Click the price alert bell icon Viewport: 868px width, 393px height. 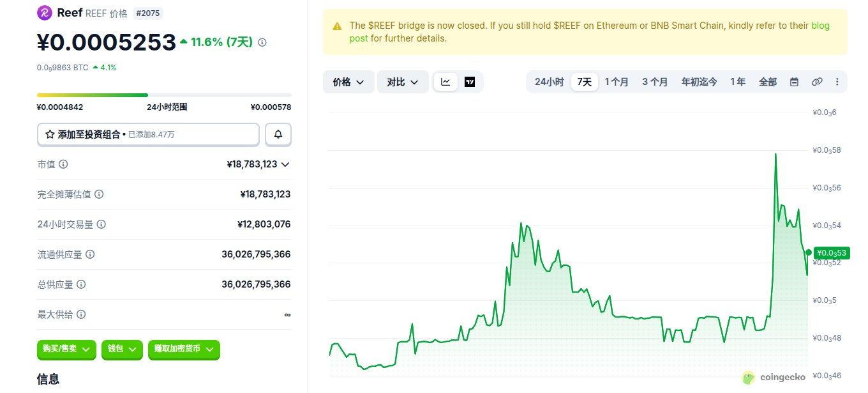pos(278,134)
